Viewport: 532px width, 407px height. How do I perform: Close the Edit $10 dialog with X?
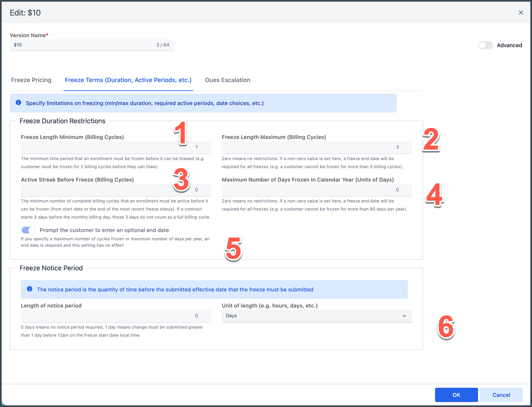521,13
